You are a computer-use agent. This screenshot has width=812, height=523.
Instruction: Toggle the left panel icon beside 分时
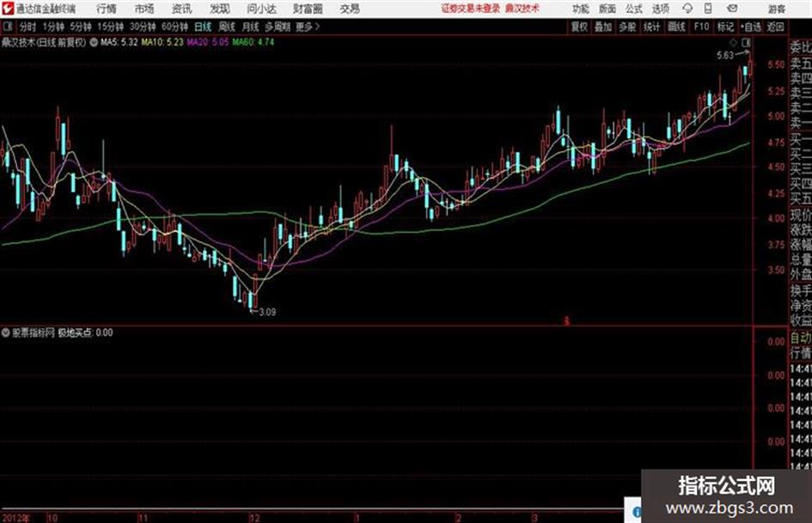tap(7, 27)
